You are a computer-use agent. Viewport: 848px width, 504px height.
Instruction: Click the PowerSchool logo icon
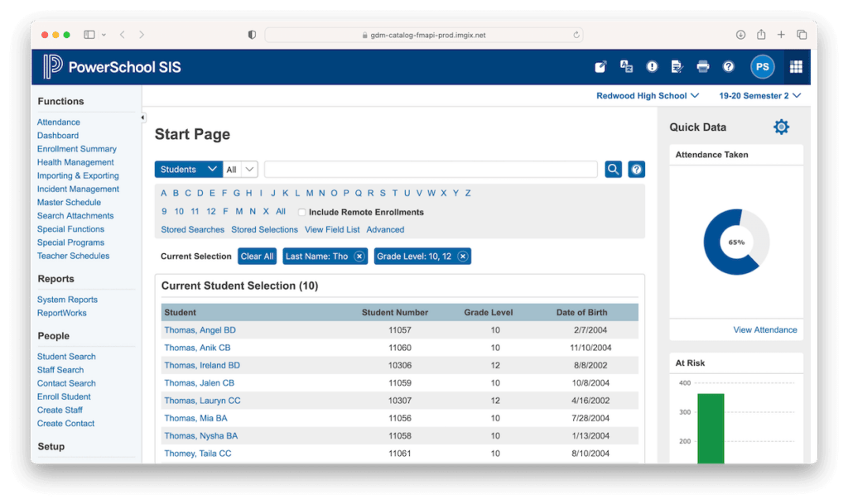coord(52,66)
